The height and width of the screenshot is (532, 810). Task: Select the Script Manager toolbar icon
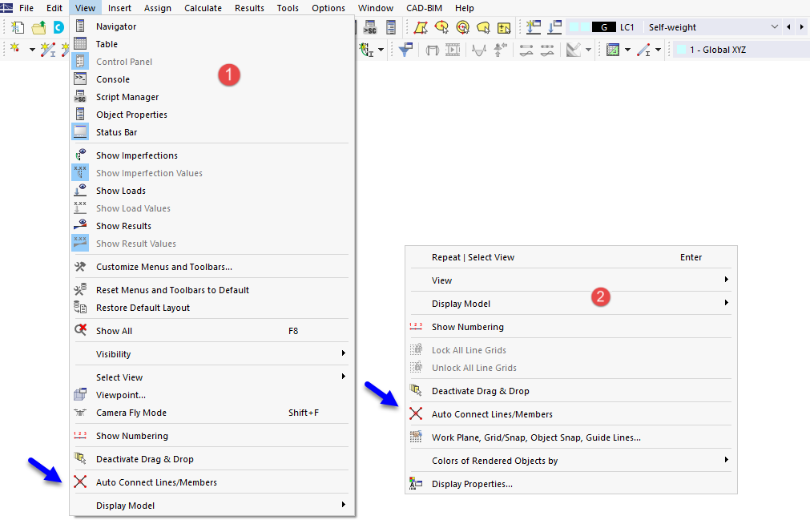pos(370,26)
